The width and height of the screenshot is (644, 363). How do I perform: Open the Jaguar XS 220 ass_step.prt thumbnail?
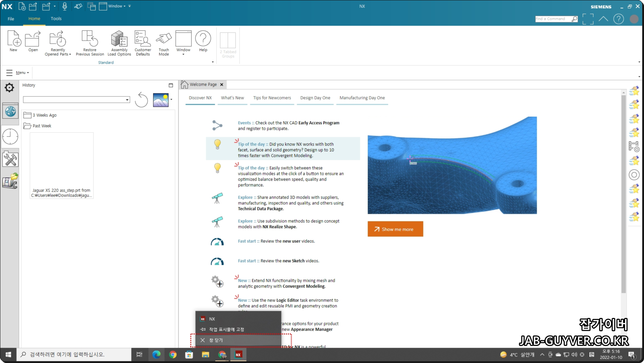[x=62, y=166]
